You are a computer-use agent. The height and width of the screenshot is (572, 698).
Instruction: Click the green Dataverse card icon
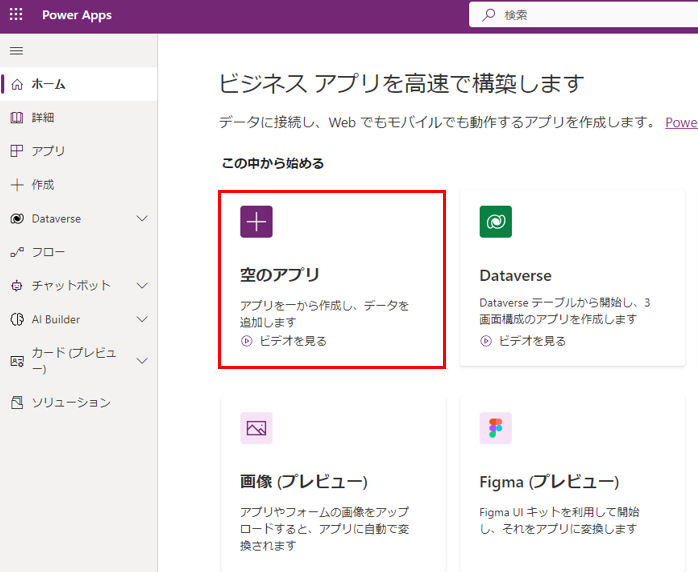coord(496,222)
